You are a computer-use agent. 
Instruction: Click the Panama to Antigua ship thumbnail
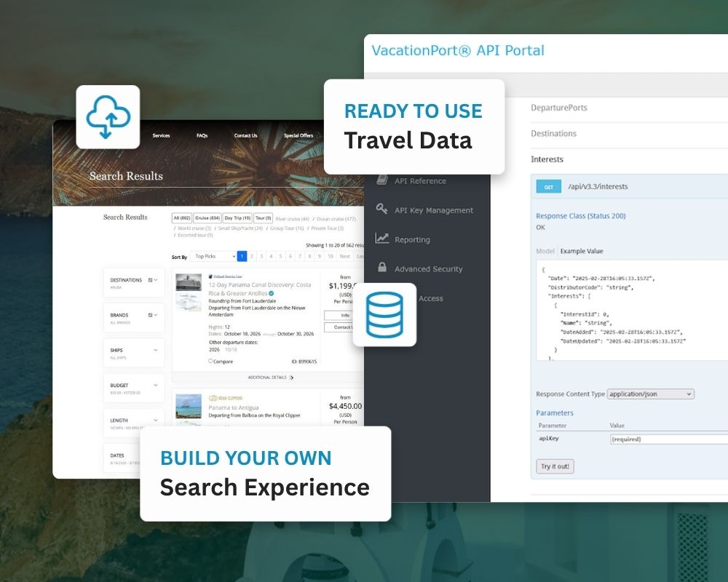click(189, 407)
